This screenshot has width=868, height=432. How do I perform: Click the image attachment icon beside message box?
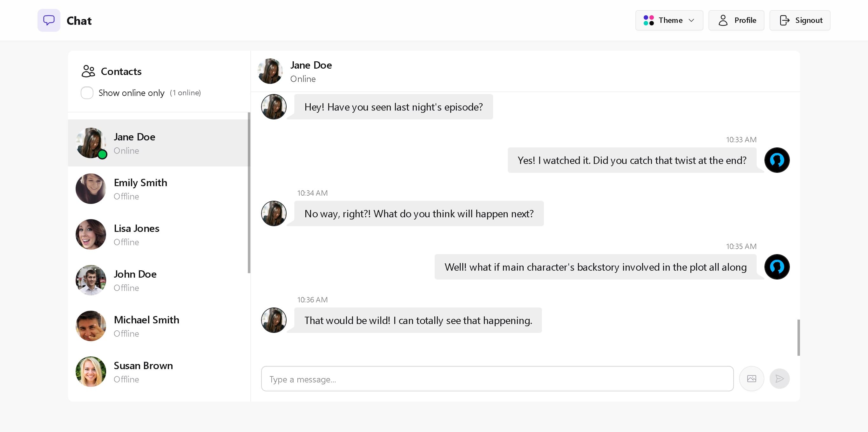pyautogui.click(x=752, y=378)
